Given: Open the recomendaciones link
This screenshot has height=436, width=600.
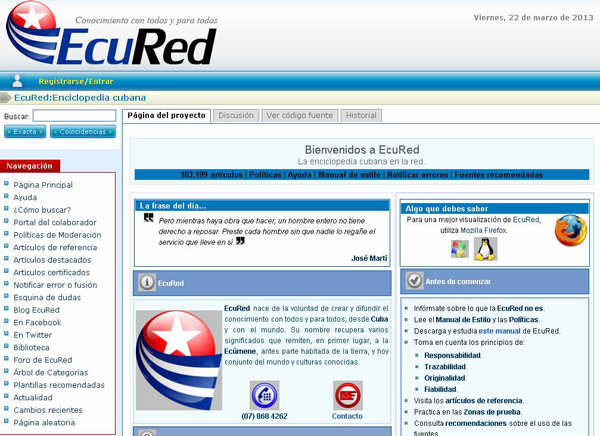Looking at the screenshot, I should click(476, 423).
